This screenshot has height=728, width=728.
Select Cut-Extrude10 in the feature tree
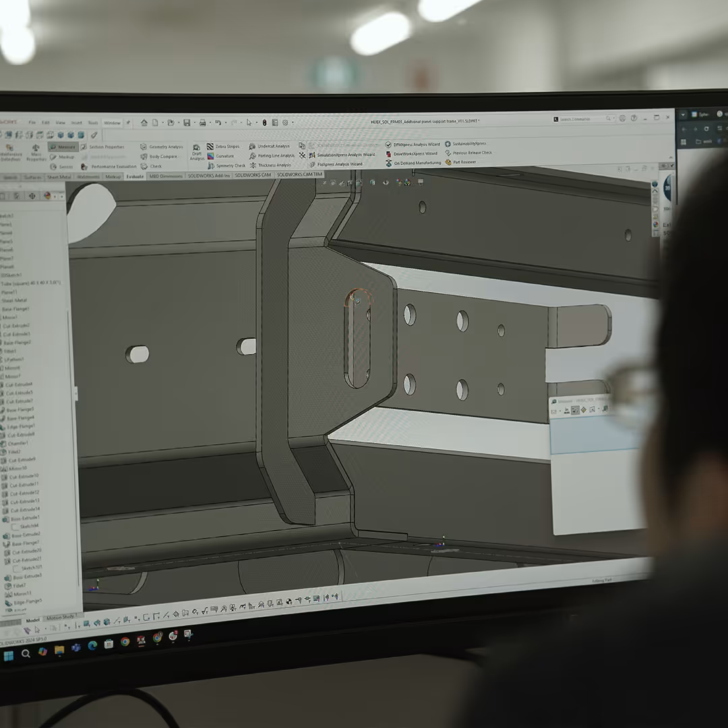20,477
